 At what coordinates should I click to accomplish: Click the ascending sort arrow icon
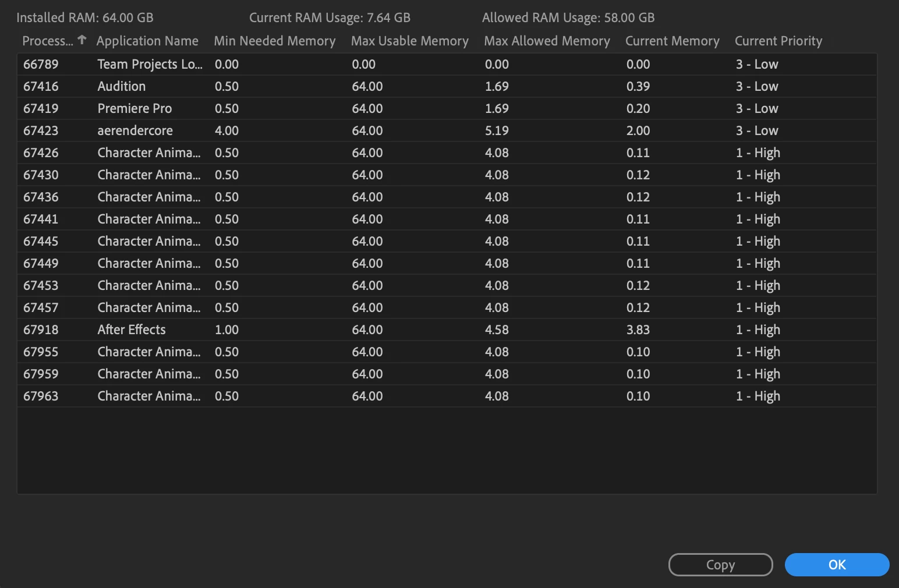point(82,40)
